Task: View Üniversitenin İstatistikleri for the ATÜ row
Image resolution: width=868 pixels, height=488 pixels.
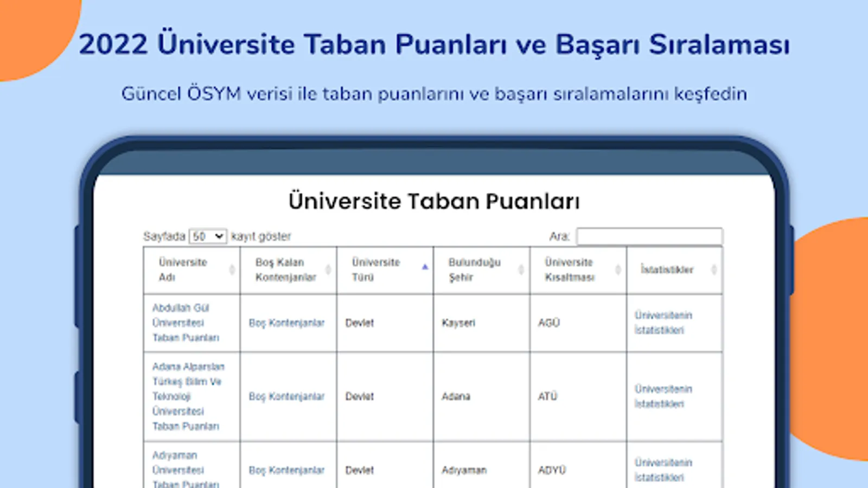Action: pos(663,396)
